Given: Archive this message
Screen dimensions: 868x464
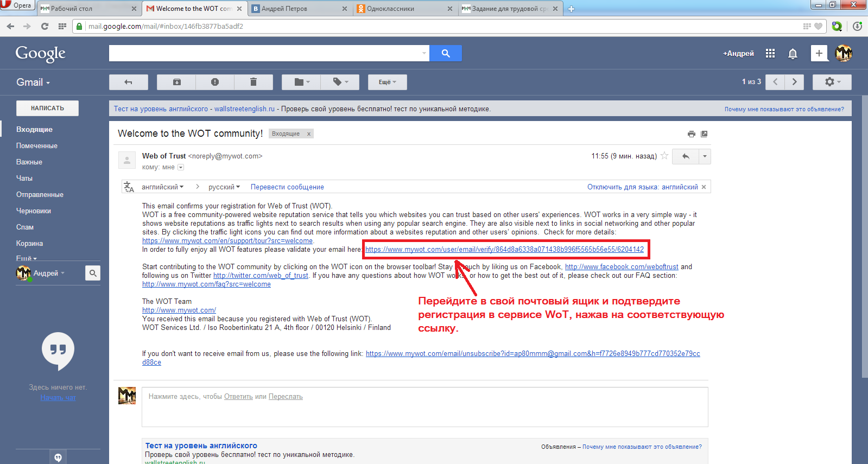Looking at the screenshot, I should [176, 82].
